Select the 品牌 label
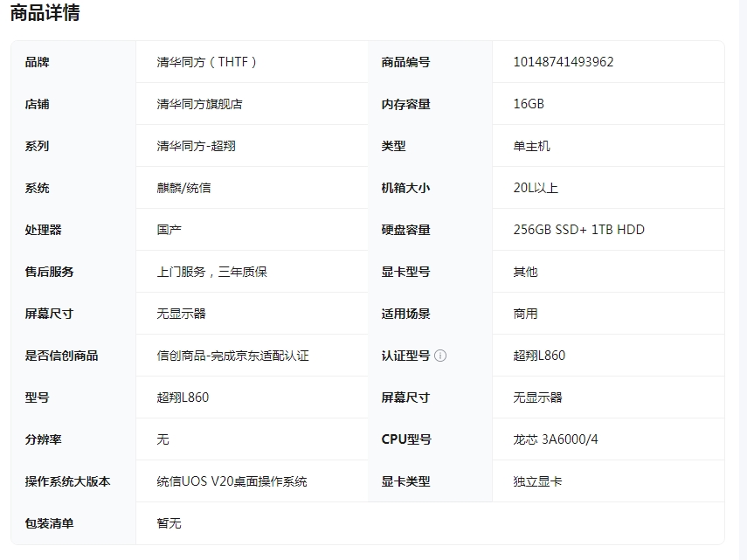This screenshot has width=747, height=560. pyautogui.click(x=38, y=62)
